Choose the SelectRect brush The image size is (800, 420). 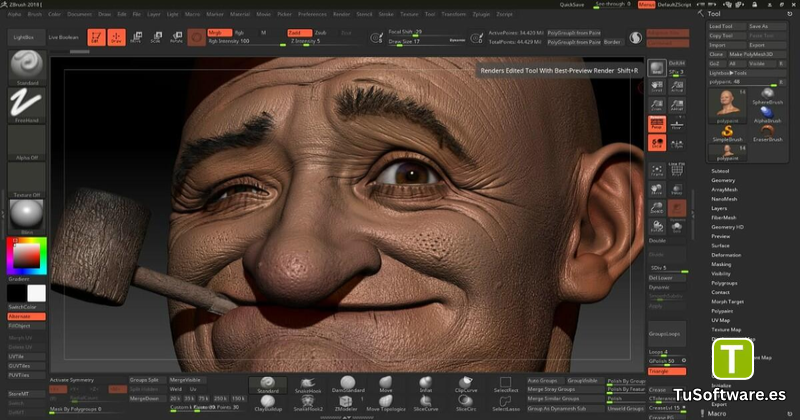[x=506, y=385]
